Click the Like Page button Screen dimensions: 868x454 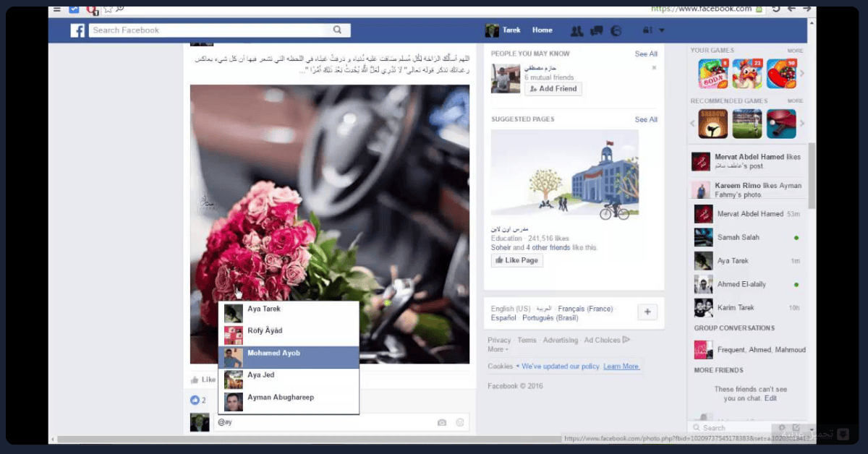(x=516, y=260)
